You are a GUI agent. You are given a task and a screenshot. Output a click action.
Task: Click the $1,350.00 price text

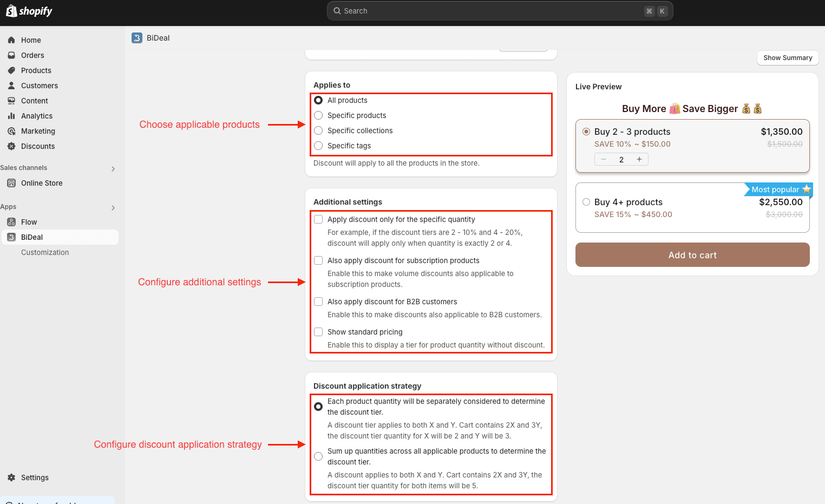[x=782, y=132]
